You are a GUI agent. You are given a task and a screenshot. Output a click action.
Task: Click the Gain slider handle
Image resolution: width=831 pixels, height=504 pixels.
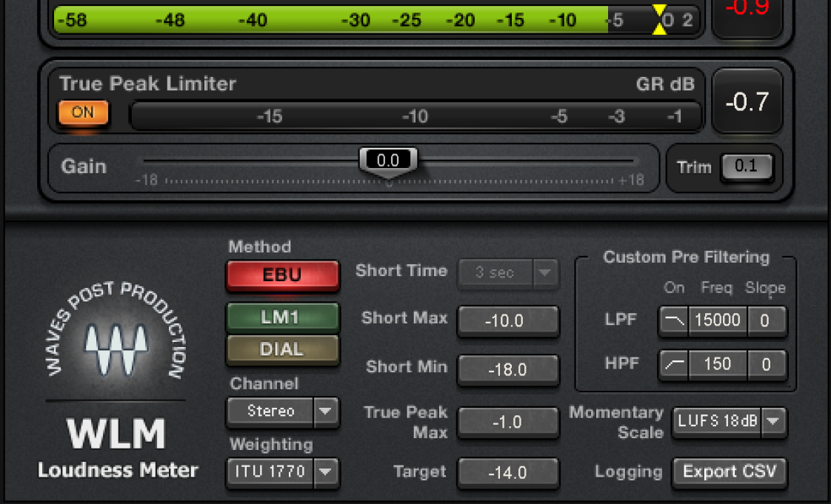coord(388,161)
